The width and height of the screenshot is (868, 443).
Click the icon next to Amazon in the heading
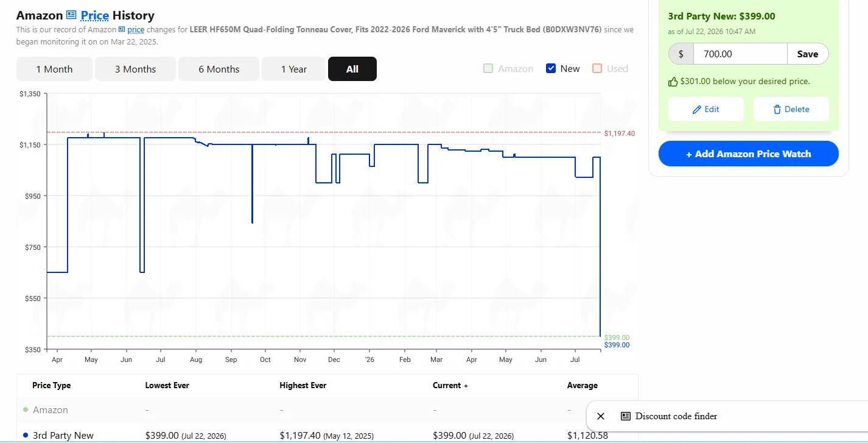[71, 15]
